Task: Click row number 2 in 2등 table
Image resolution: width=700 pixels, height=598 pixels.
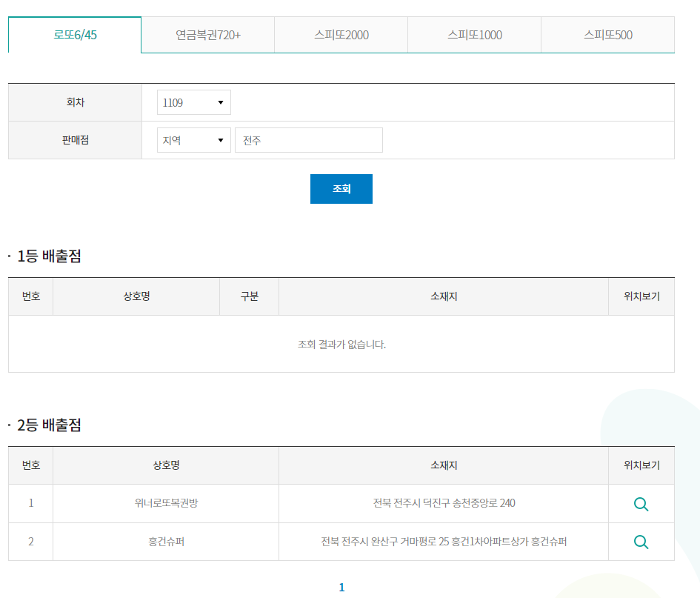Action: point(31,542)
